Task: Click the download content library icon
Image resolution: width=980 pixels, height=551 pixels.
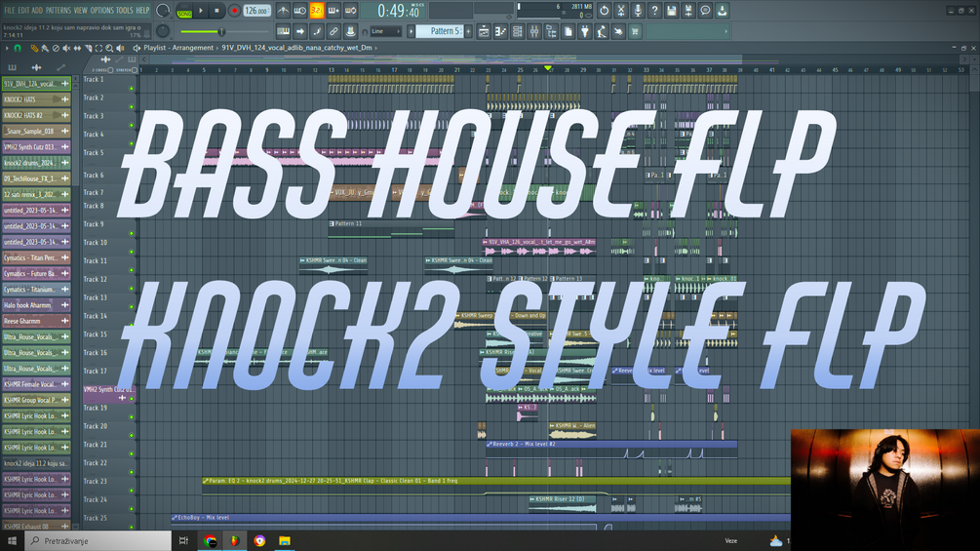Action: coord(722,11)
